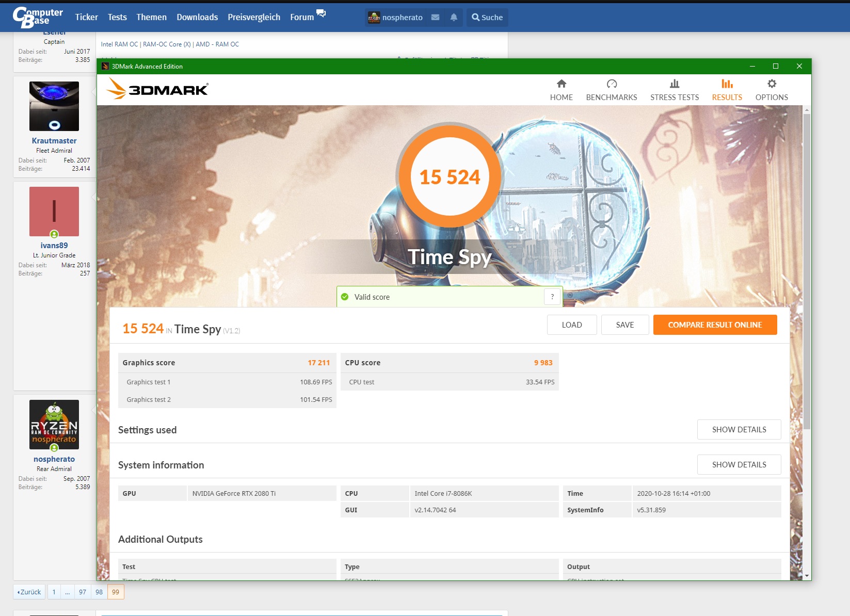Click the large 15 524 score circle
Viewport: 850px width, 616px height.
click(x=450, y=176)
